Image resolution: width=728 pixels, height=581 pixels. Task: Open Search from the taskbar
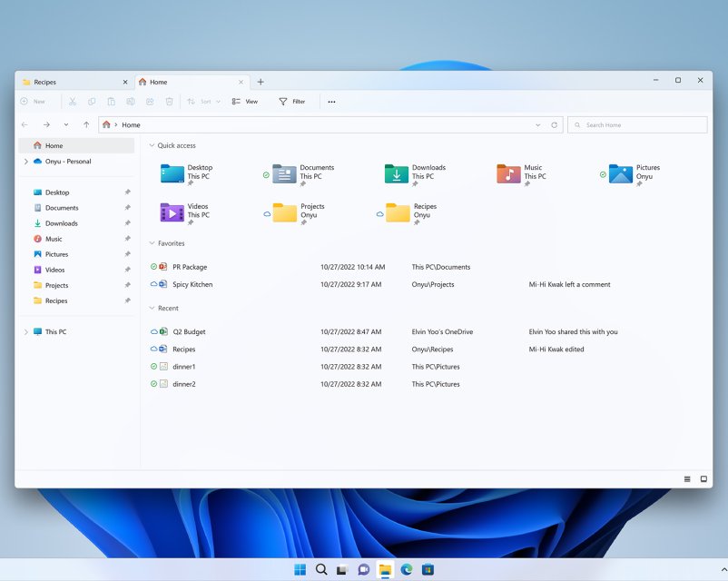pyautogui.click(x=321, y=569)
